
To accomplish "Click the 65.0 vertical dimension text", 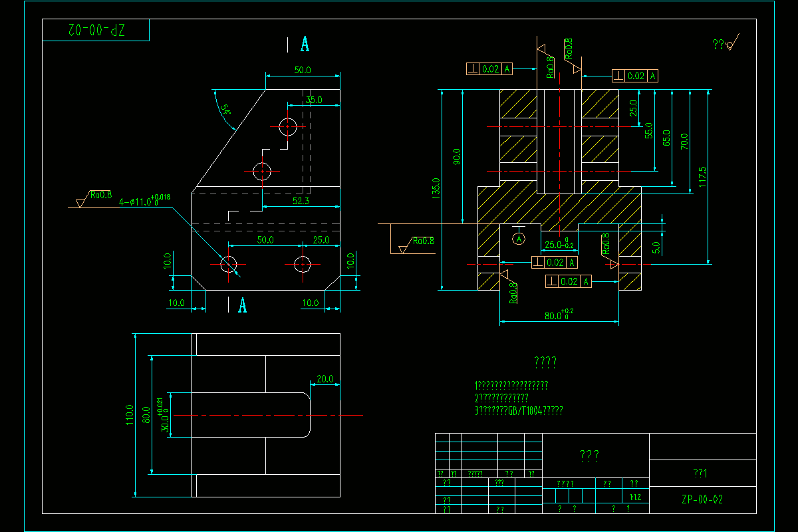I will pos(667,138).
